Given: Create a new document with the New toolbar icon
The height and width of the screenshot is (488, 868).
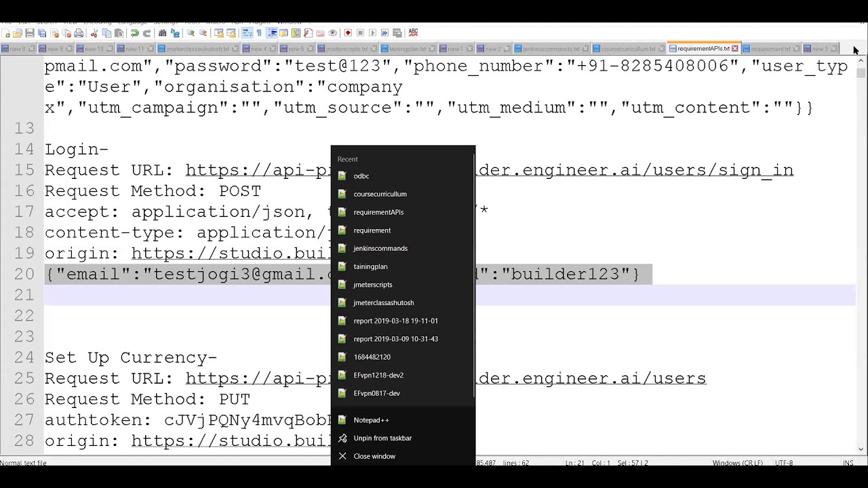Looking at the screenshot, I should 6,33.
